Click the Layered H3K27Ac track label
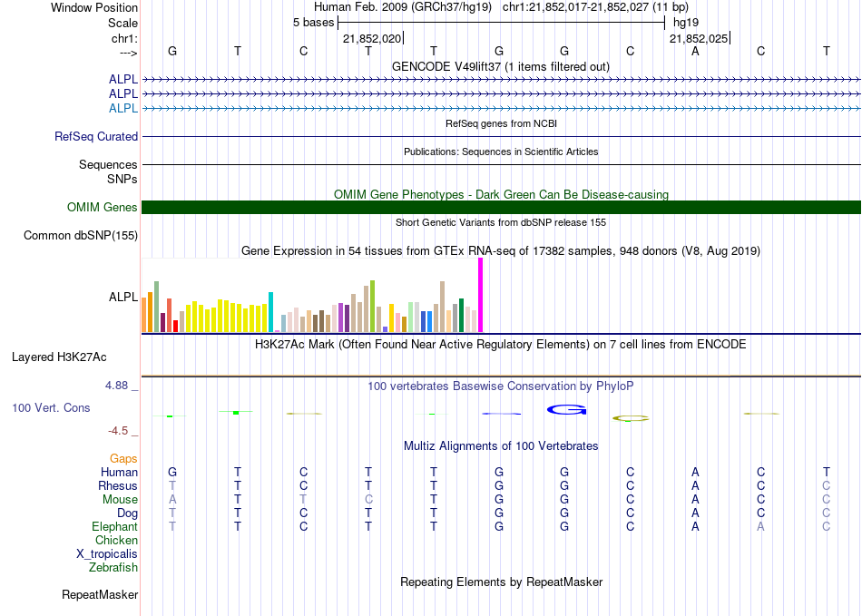The width and height of the screenshot is (862, 616). (59, 357)
